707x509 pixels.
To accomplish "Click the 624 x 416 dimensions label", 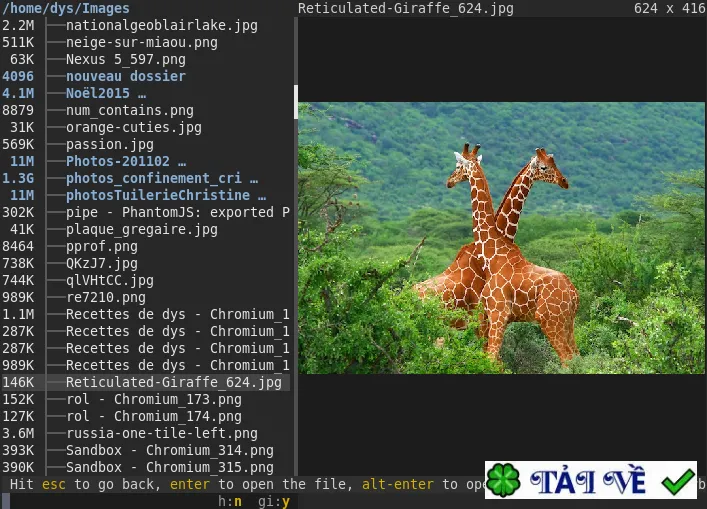I will 669,9.
